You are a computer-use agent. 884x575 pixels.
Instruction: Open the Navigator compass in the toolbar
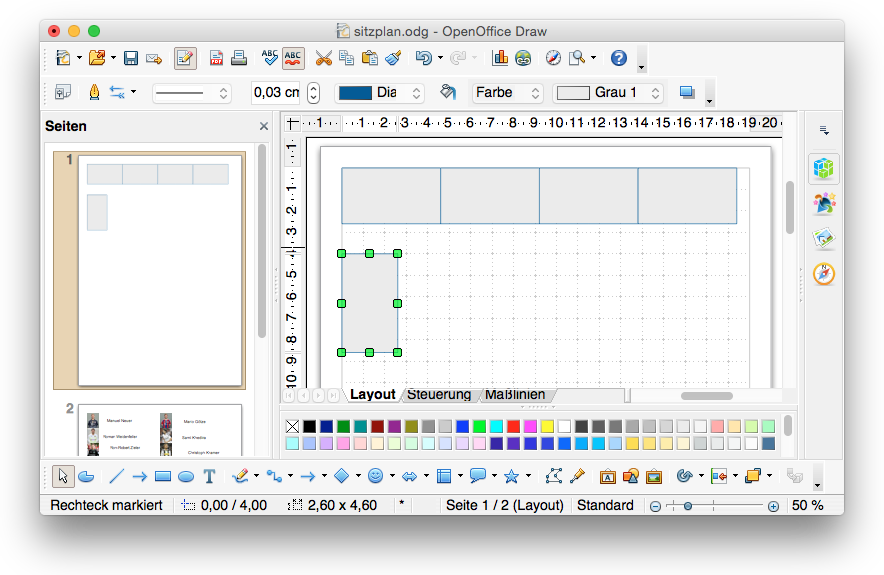(x=554, y=58)
